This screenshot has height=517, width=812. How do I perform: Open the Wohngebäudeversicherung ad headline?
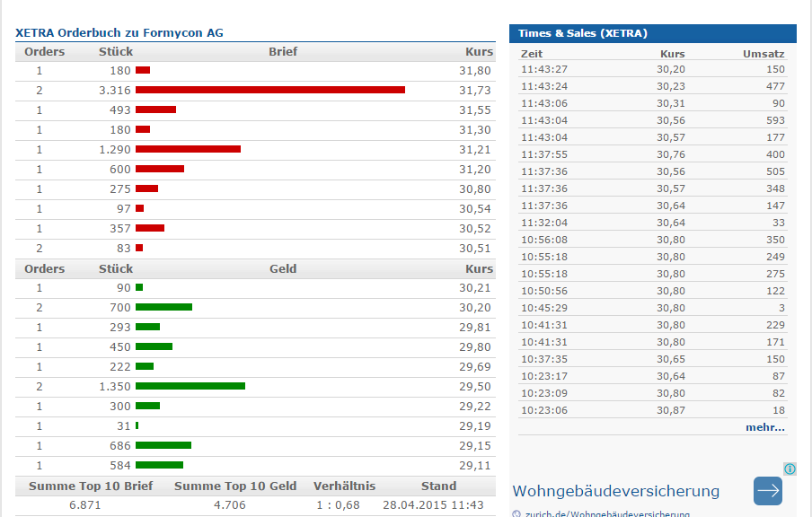pos(615,491)
